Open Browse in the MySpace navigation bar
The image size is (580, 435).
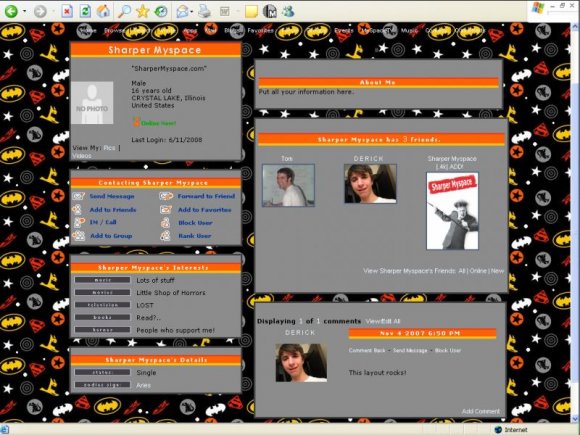coord(114,30)
